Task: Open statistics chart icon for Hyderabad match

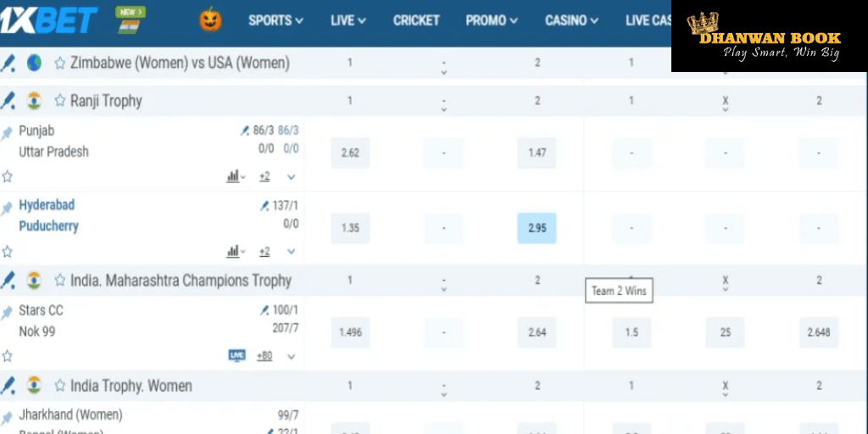Action: pos(232,252)
